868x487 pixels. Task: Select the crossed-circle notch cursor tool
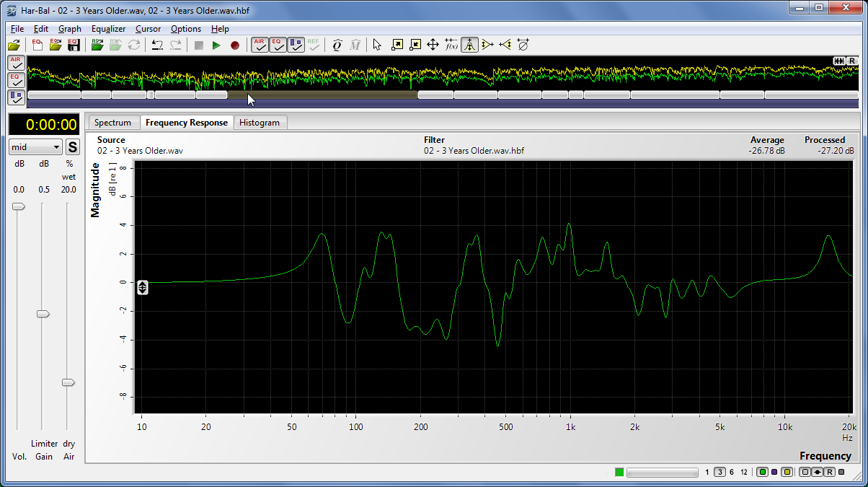(x=523, y=45)
